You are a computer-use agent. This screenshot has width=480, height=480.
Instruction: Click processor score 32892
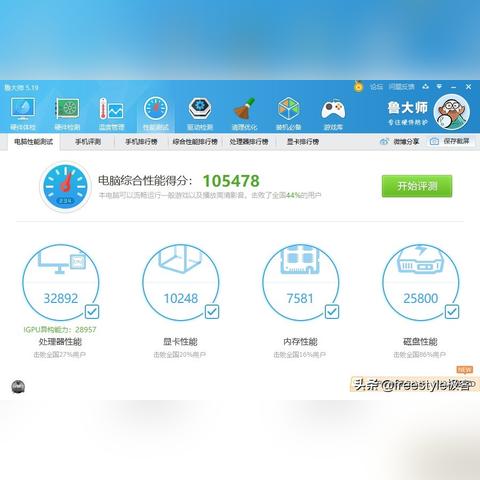[61, 298]
